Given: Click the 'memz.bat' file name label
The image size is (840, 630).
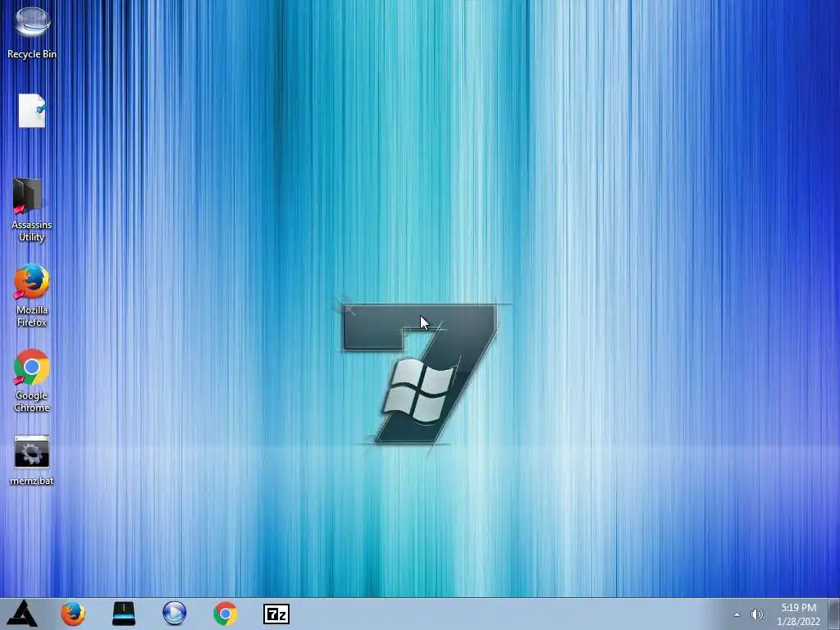Looking at the screenshot, I should (32, 481).
